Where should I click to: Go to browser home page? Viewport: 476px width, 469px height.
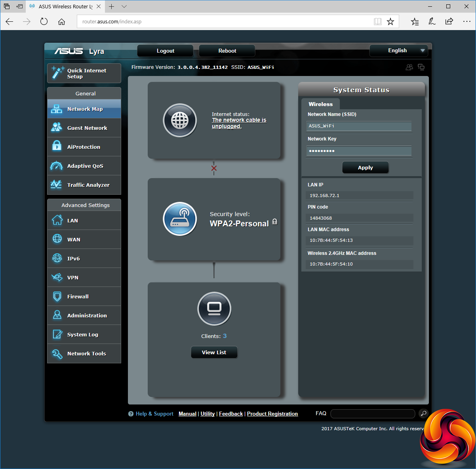tap(61, 21)
